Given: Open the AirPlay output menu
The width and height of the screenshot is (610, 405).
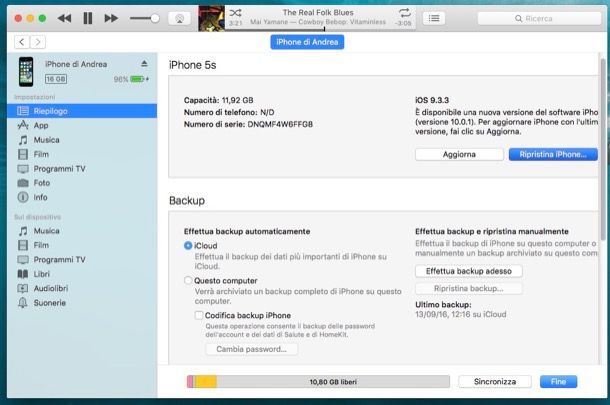Looking at the screenshot, I should click(x=179, y=18).
